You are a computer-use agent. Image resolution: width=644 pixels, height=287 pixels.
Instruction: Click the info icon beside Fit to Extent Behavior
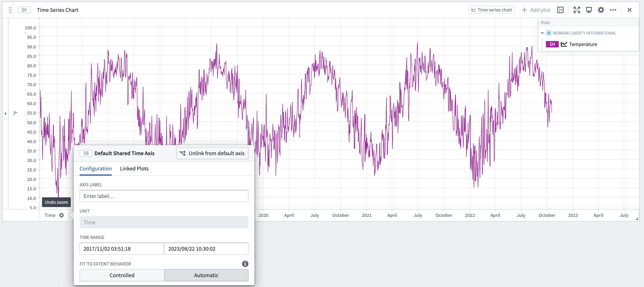point(245,264)
